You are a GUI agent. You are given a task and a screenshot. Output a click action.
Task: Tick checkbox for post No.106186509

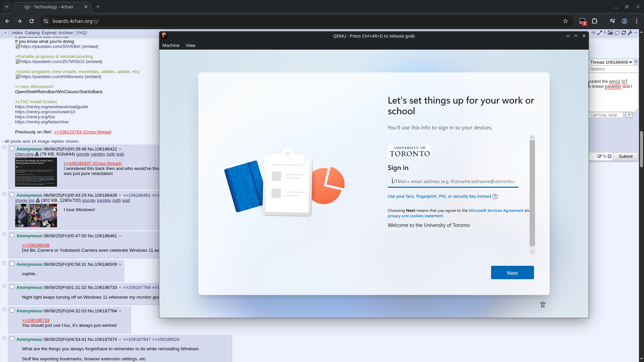point(12,264)
